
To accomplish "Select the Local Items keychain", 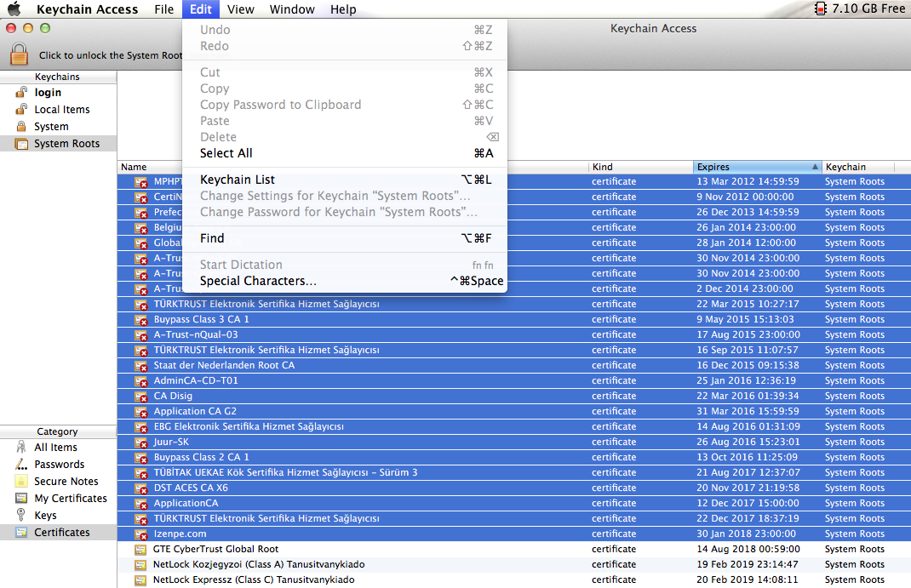I will pyautogui.click(x=58, y=109).
